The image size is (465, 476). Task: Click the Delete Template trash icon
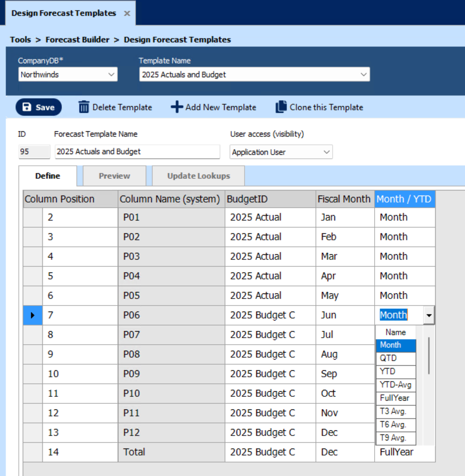click(x=84, y=107)
